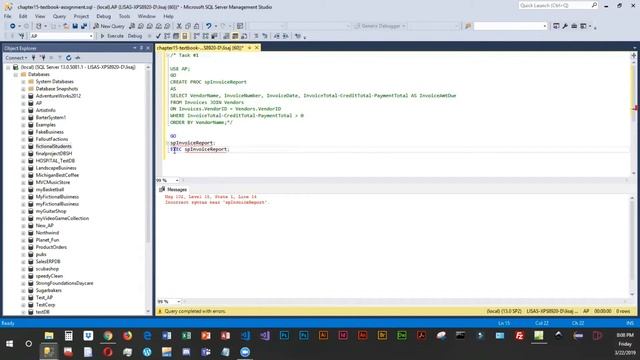Click the navigate Back arrow icon
640x360 pixels.
coord(13,26)
